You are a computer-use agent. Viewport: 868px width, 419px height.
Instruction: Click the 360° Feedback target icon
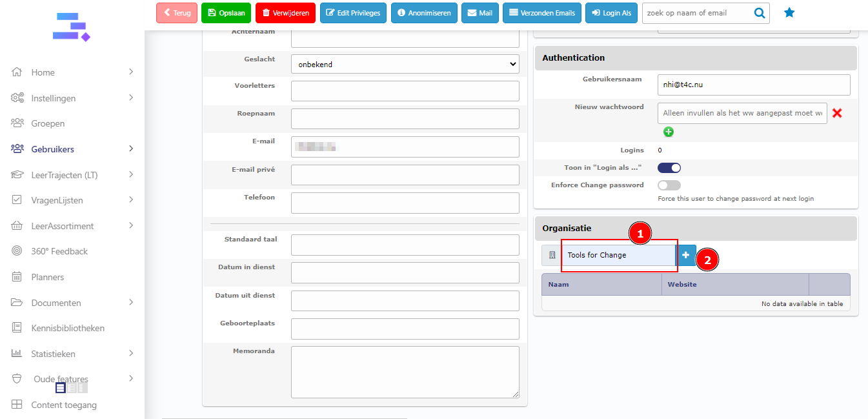[x=17, y=251]
